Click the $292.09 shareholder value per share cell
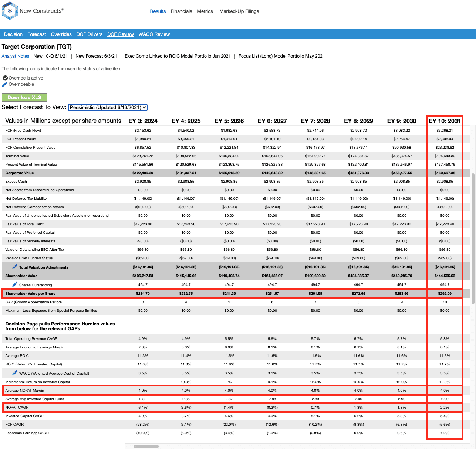Viewport: 476px width, 449px height. click(x=445, y=294)
